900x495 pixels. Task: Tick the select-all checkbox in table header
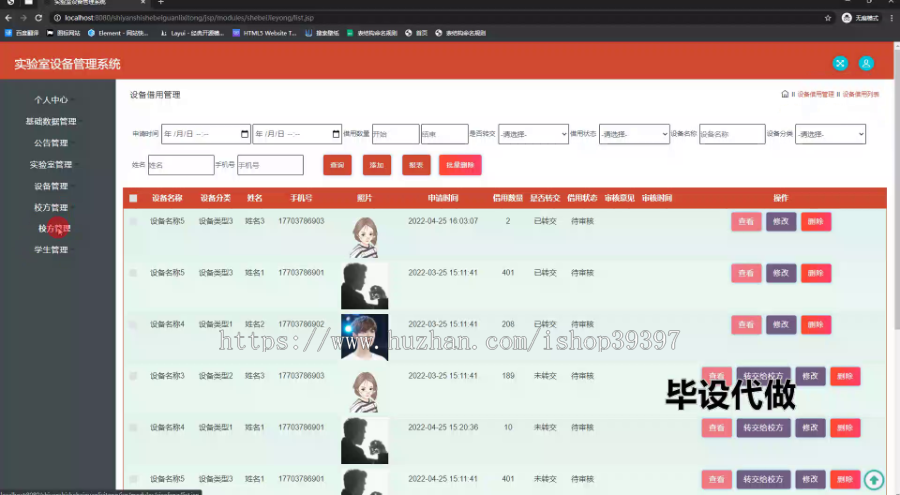click(x=133, y=198)
